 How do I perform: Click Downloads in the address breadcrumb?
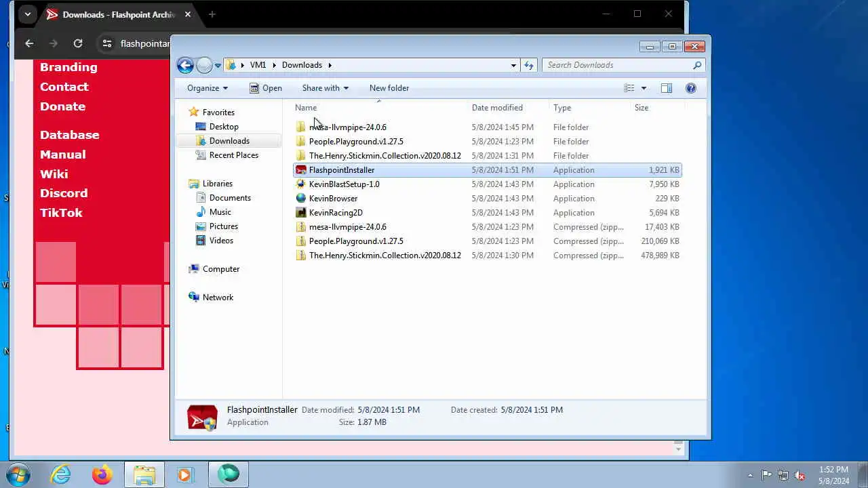302,65
